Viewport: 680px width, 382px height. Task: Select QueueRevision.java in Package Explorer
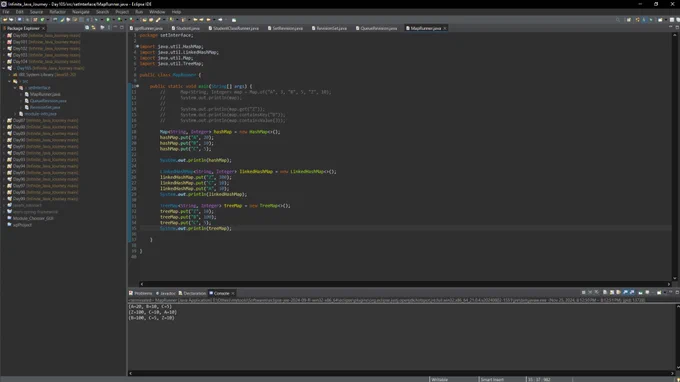(x=48, y=101)
